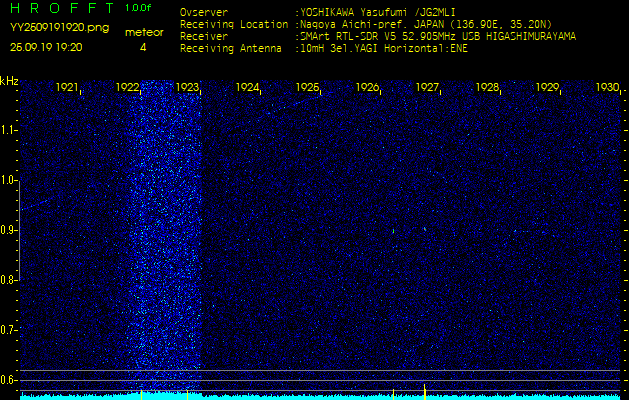Click the 1.0 frequency axis label
This screenshot has height=400, width=629.
(x=8, y=181)
